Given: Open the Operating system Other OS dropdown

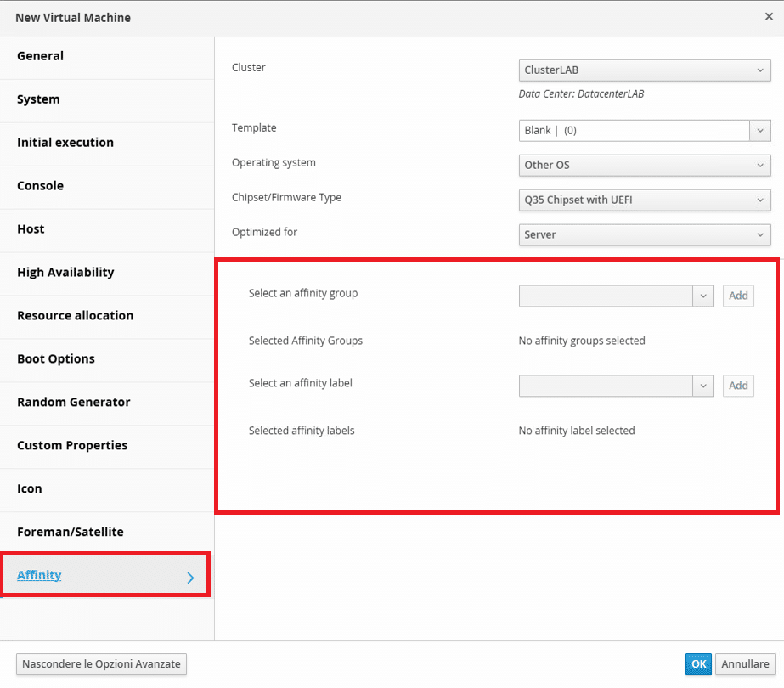Looking at the screenshot, I should (645, 166).
